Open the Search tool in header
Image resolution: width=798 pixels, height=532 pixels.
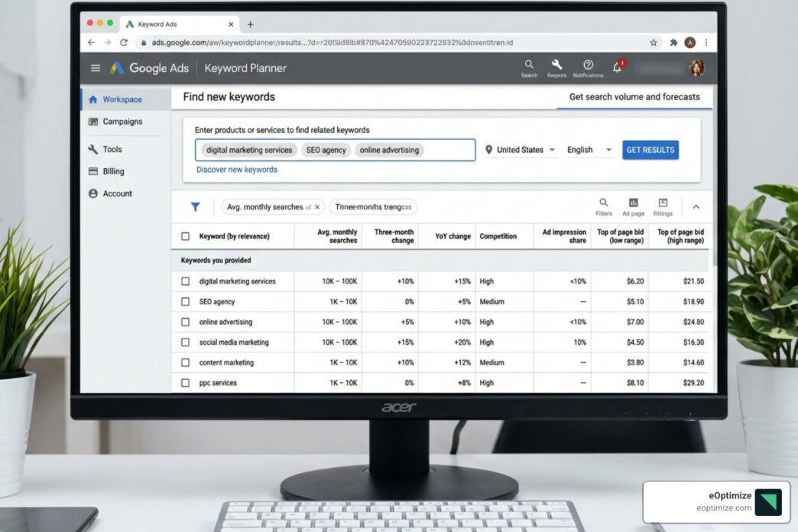(529, 68)
